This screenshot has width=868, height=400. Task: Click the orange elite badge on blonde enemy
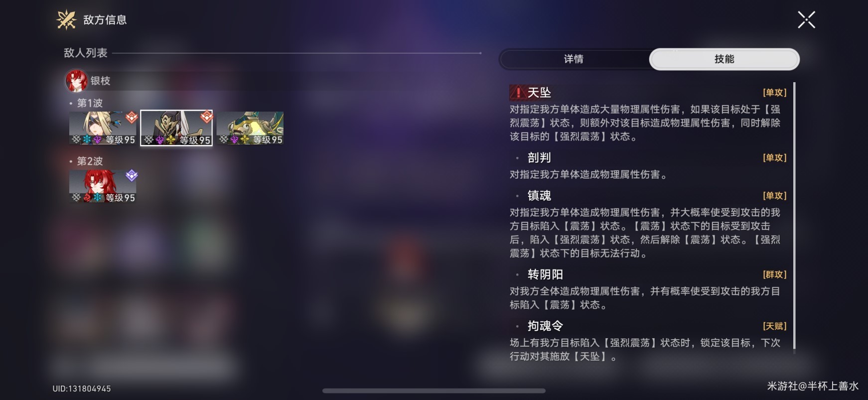coord(132,117)
